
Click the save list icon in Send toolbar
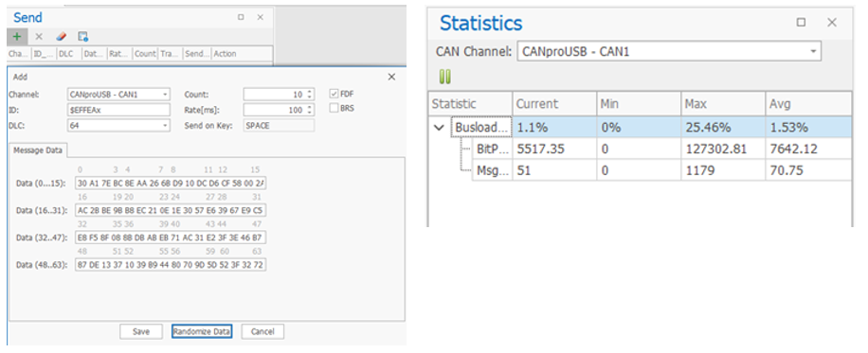point(83,37)
